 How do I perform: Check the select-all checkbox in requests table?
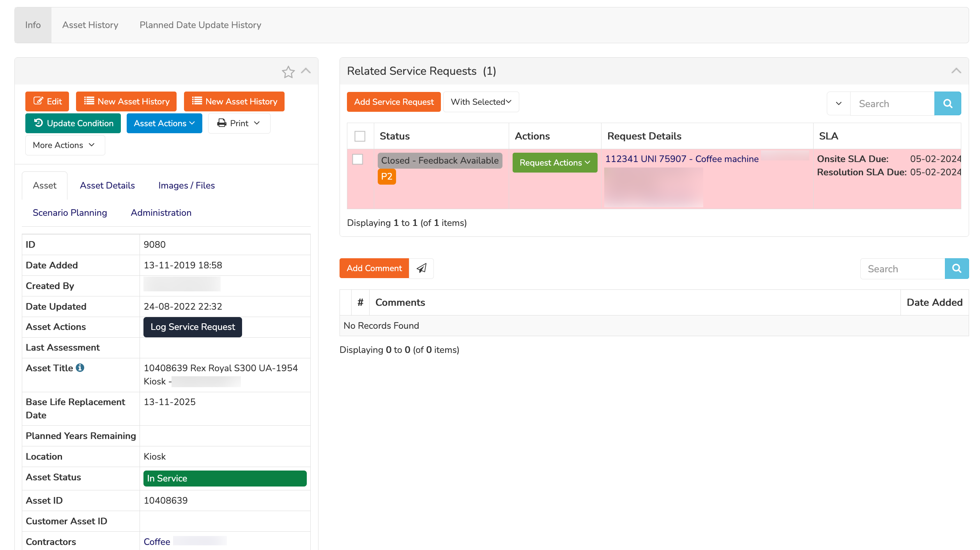pos(360,136)
